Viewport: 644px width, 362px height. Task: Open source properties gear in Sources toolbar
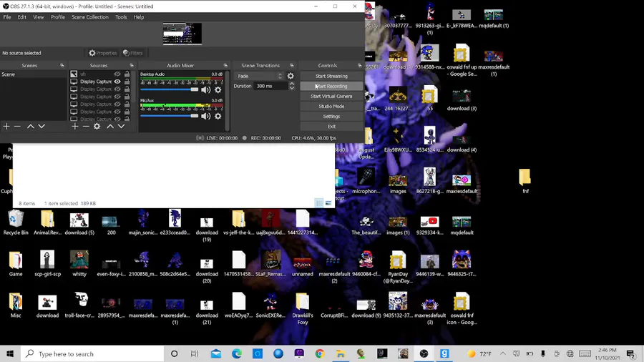pos(97,127)
